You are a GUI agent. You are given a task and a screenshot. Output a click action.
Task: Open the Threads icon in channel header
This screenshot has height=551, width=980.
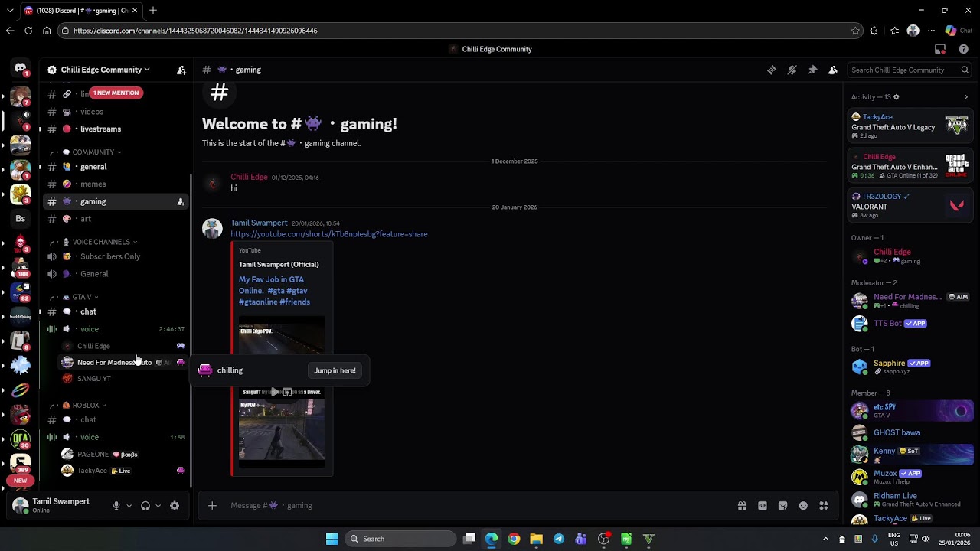point(772,70)
